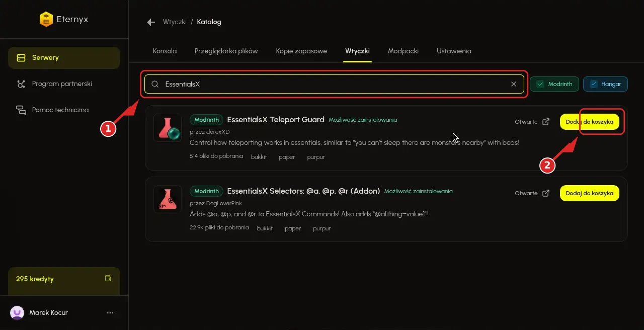Click the bukkit tag on EssentialsX Selectors

click(265, 228)
